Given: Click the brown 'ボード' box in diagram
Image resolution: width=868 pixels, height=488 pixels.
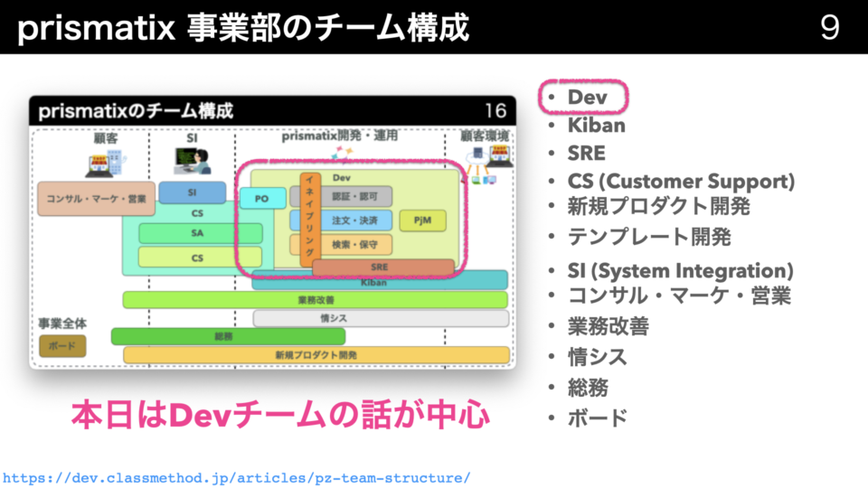Looking at the screenshot, I should (x=62, y=346).
